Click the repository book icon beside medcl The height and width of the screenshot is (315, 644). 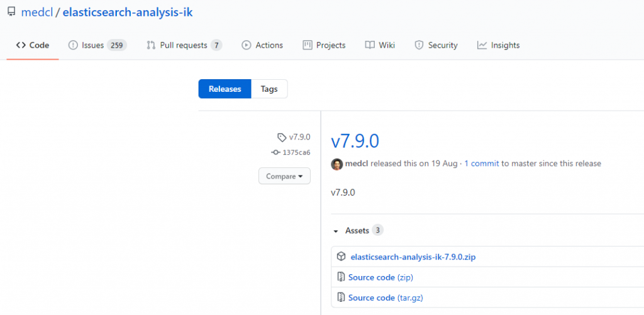tap(11, 12)
